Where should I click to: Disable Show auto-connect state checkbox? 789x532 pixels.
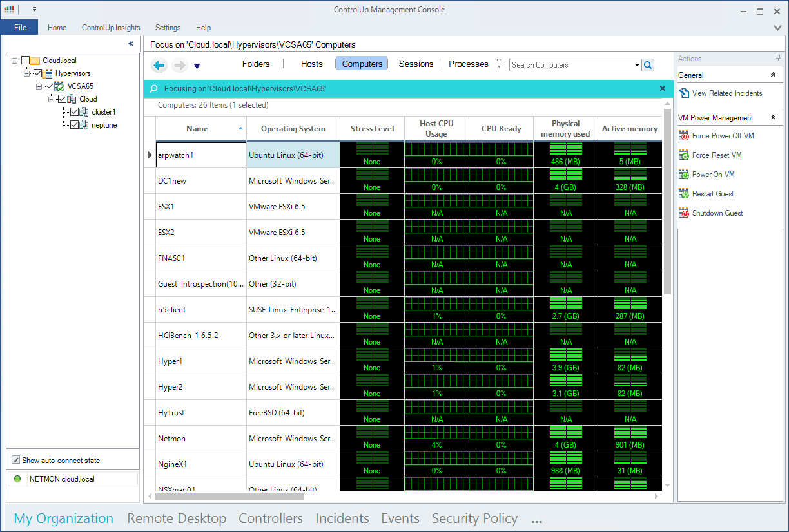pyautogui.click(x=16, y=461)
